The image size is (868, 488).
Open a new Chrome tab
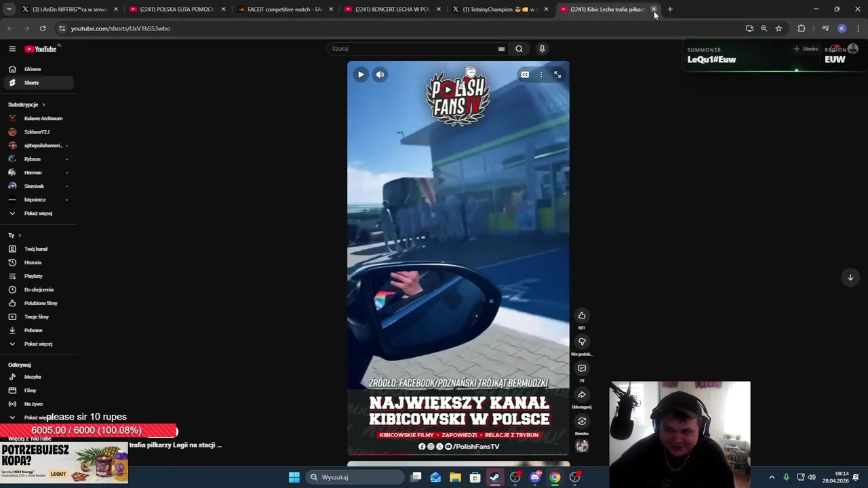(x=670, y=9)
